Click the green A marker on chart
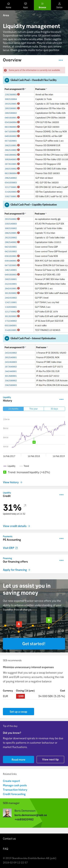 pyautogui.click(x=34, y=442)
